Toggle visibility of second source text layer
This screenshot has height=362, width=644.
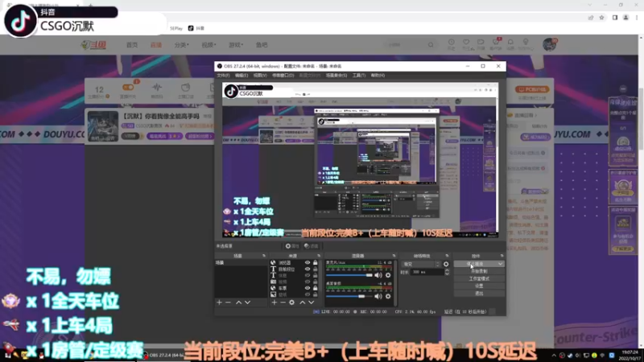tap(308, 269)
